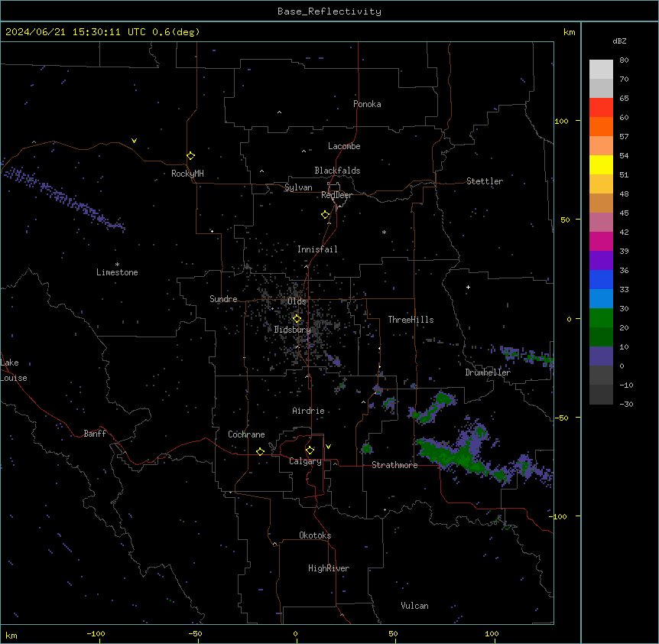Select the ThreeHills label
659x644 pixels.
[411, 320]
